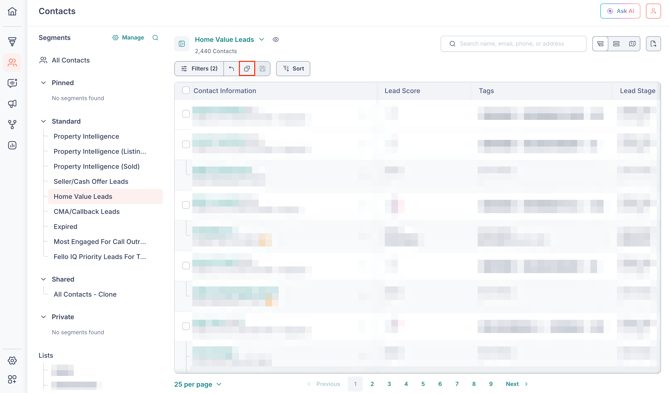Focus the search name, email, phone field
The image size is (670, 393).
tap(513, 44)
